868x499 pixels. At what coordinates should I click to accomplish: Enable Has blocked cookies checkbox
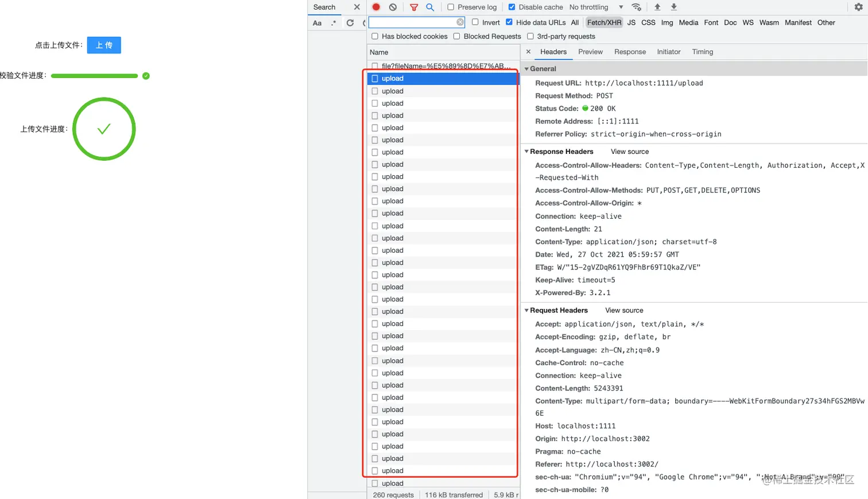point(375,36)
